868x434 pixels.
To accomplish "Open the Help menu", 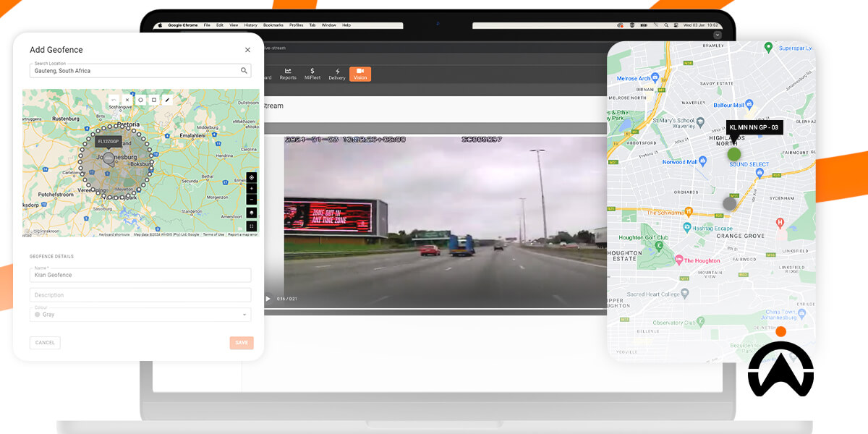I will (x=346, y=25).
